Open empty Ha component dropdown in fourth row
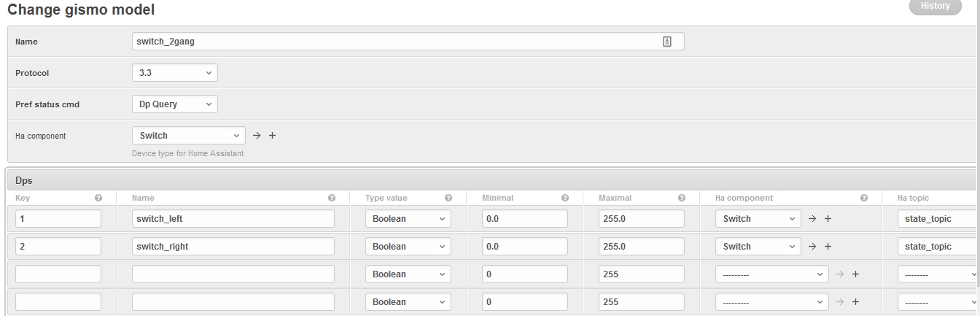This screenshot has width=980, height=316. [x=772, y=302]
